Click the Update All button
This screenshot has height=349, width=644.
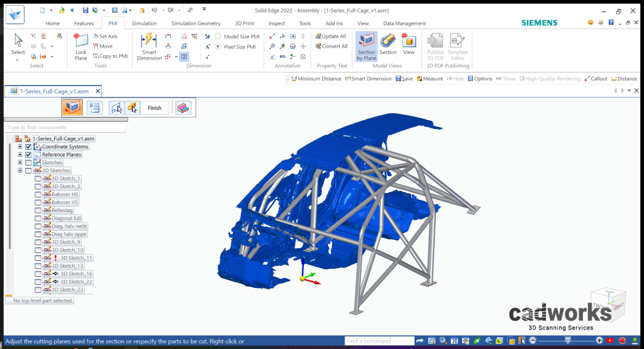tap(330, 36)
